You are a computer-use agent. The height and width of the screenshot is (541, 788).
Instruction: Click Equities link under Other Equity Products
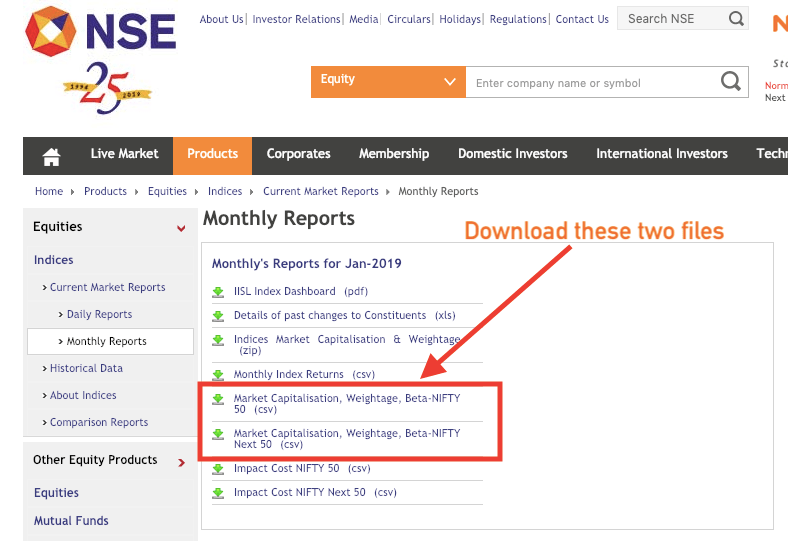(56, 493)
